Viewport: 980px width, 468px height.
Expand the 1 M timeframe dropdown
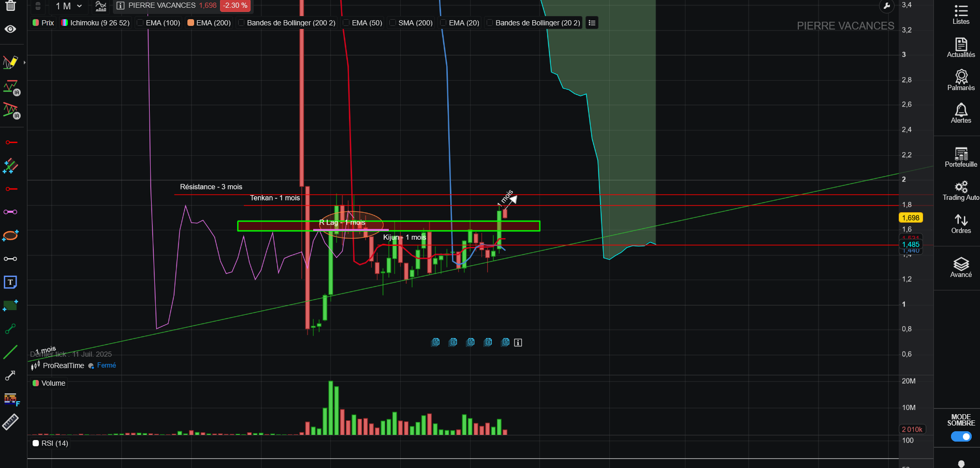point(69,6)
